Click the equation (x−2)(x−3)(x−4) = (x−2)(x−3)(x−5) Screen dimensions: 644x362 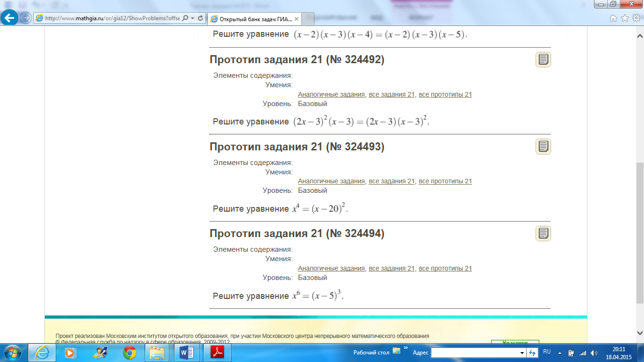(x=380, y=34)
